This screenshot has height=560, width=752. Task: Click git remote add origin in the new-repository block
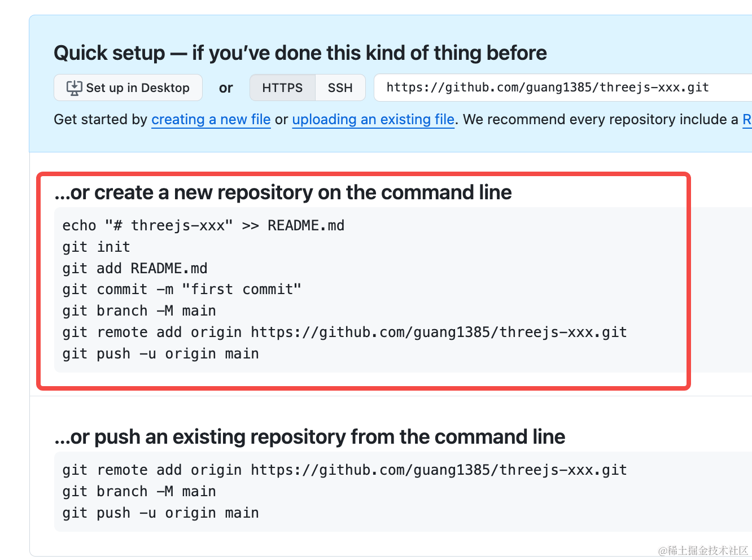344,333
